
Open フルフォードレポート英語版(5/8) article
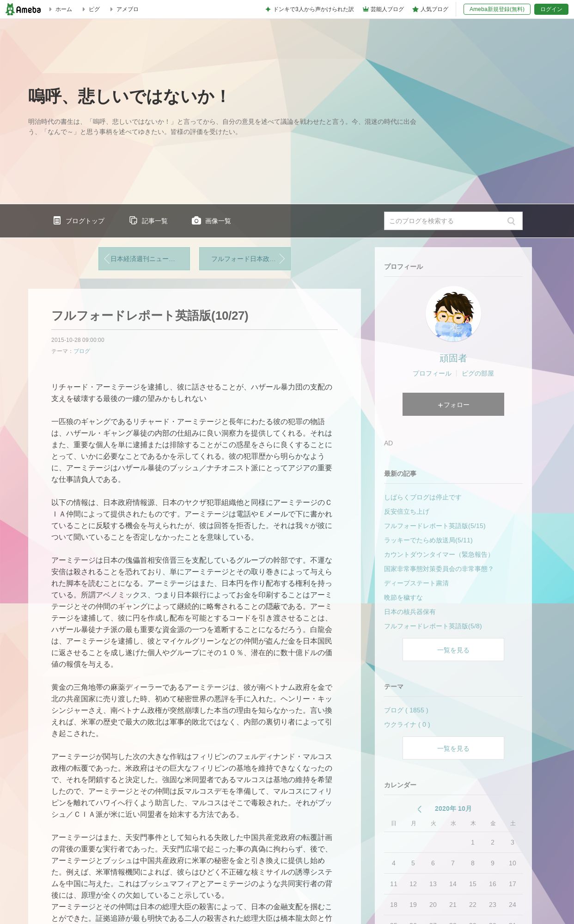pyautogui.click(x=433, y=626)
